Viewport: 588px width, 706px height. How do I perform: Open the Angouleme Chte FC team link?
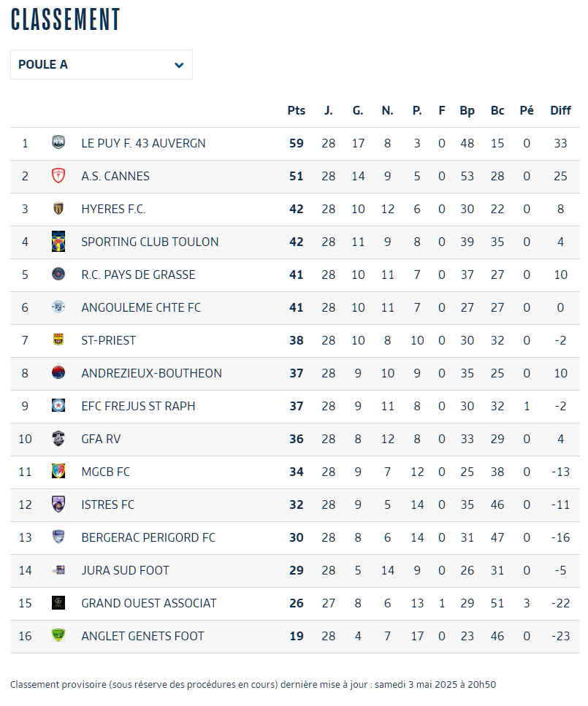point(141,307)
